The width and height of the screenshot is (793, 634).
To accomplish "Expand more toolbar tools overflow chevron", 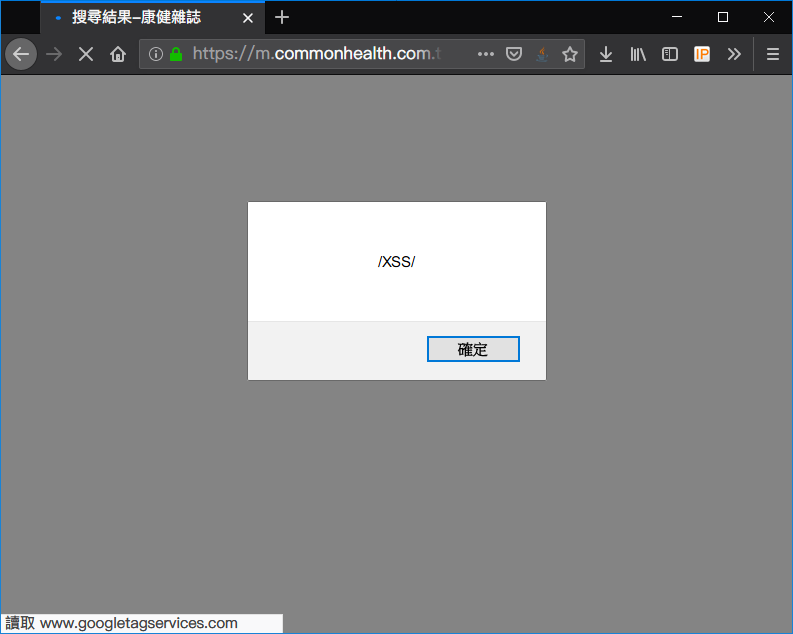I will tap(734, 54).
